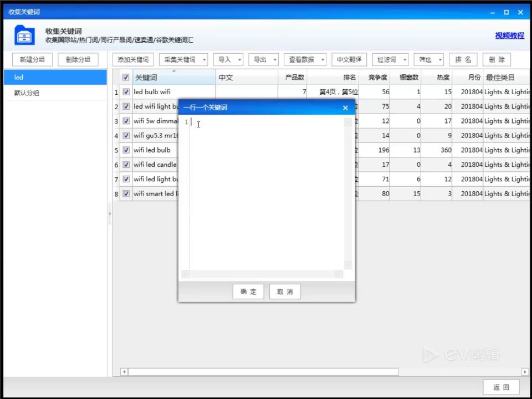Open the 查看数据 dropdown
Viewport: 532px width, 399px height.
pos(305,60)
